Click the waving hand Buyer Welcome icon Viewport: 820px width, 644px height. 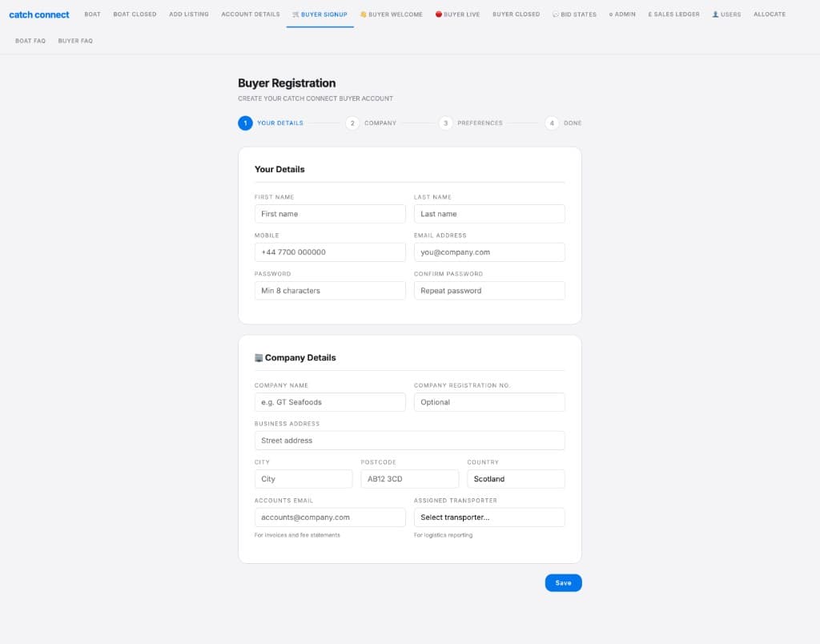[362, 14]
